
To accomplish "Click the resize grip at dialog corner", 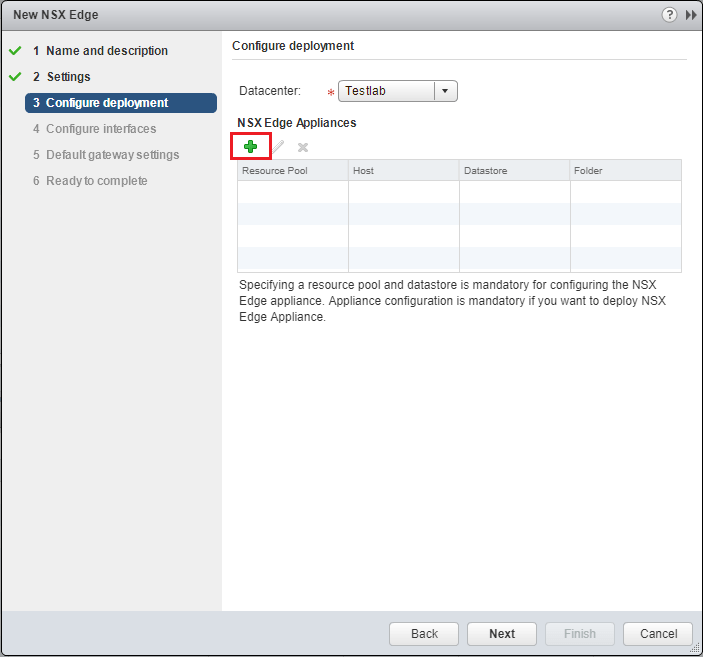I will pos(695,649).
